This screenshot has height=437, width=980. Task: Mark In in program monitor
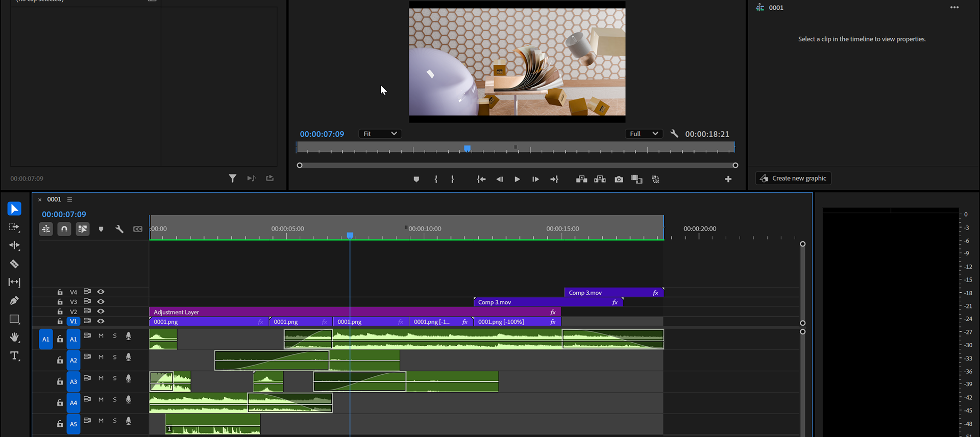click(x=436, y=179)
